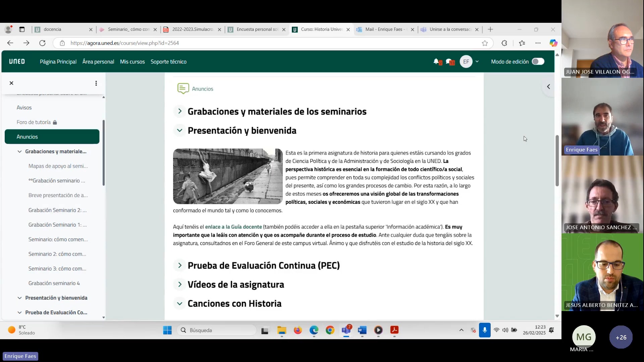
Task: Open the browser settings ellipsis menu
Action: tap(538, 43)
